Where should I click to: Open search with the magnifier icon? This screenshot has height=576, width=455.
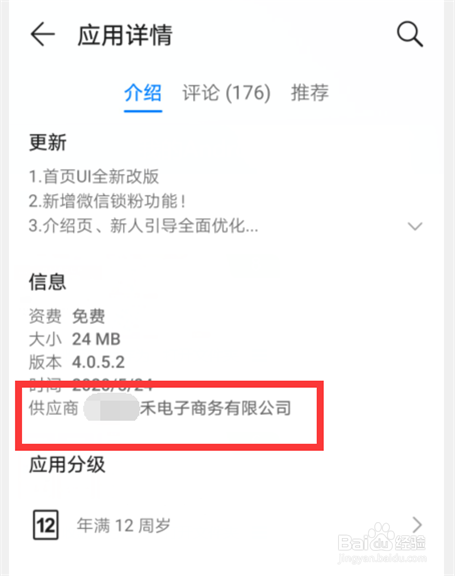click(x=410, y=34)
